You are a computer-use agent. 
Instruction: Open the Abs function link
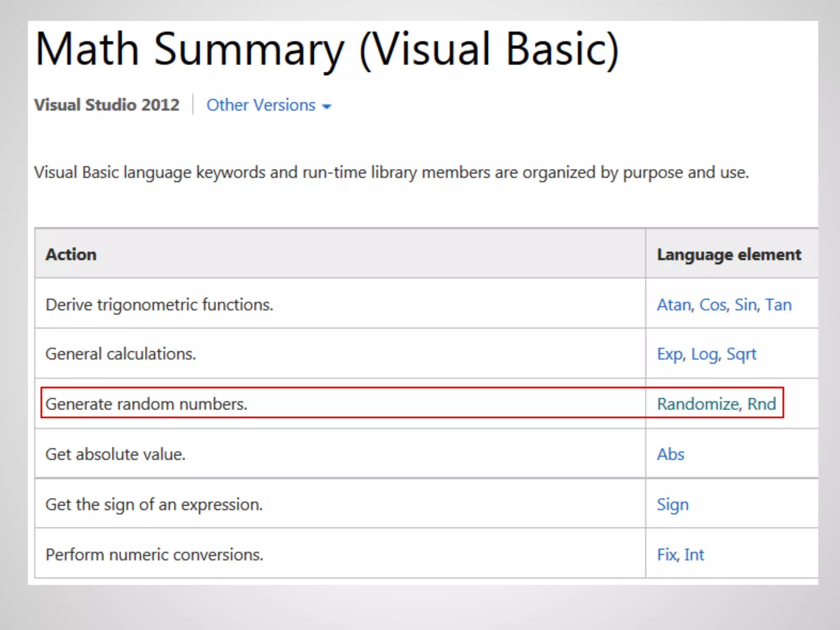click(x=671, y=454)
